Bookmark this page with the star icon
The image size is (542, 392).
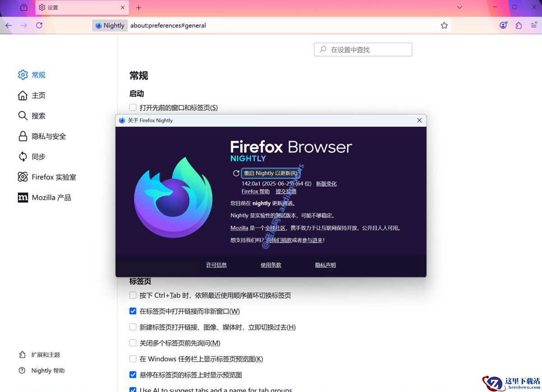click(444, 25)
